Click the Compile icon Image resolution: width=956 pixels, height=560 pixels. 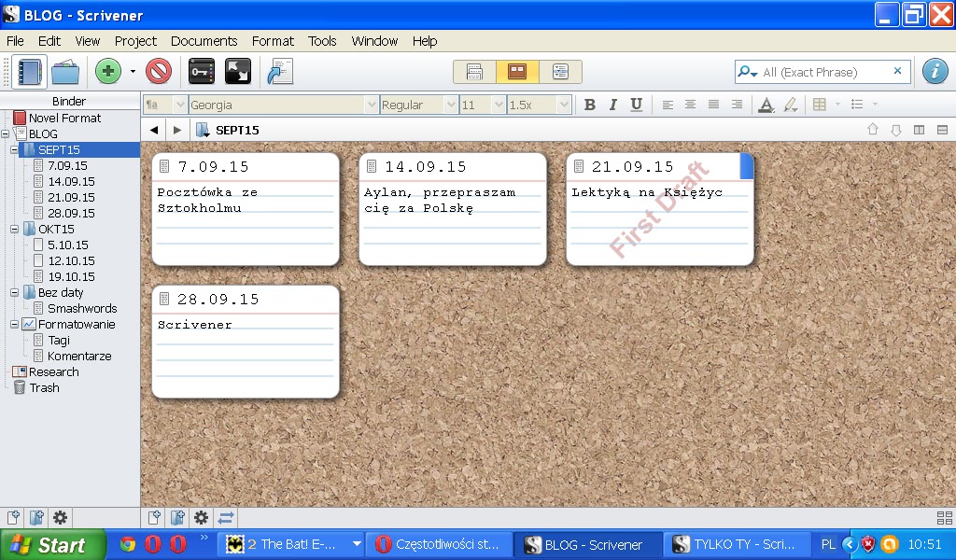280,72
